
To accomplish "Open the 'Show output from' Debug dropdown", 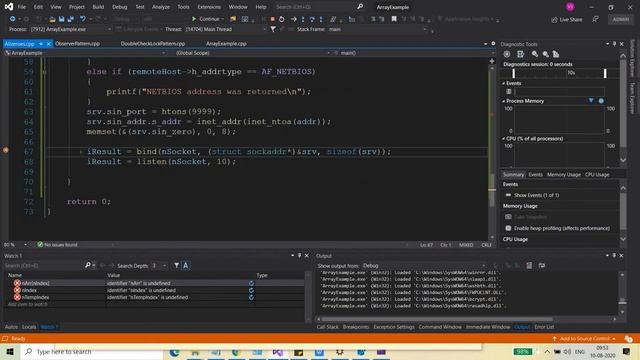I will click(x=424, y=266).
